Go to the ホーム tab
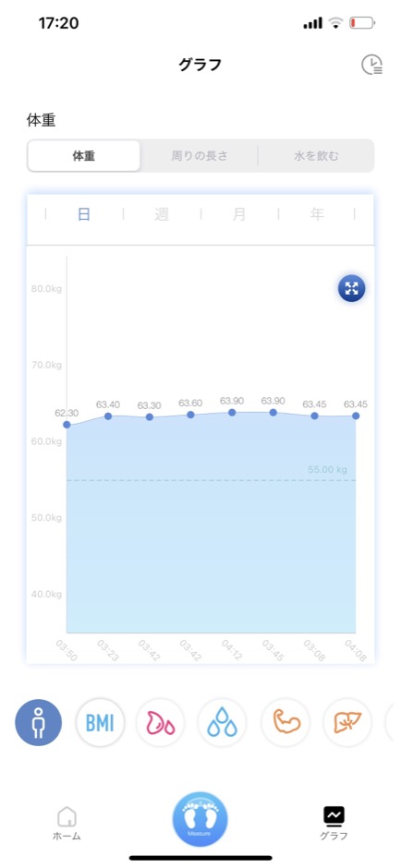This screenshot has width=401, height=868. tap(67, 824)
